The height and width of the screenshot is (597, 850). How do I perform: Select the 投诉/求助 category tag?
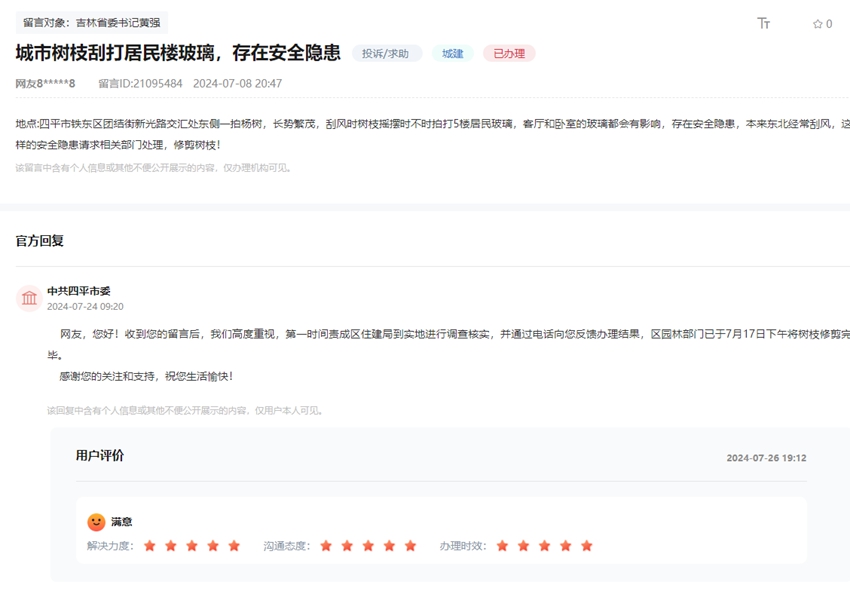[384, 53]
